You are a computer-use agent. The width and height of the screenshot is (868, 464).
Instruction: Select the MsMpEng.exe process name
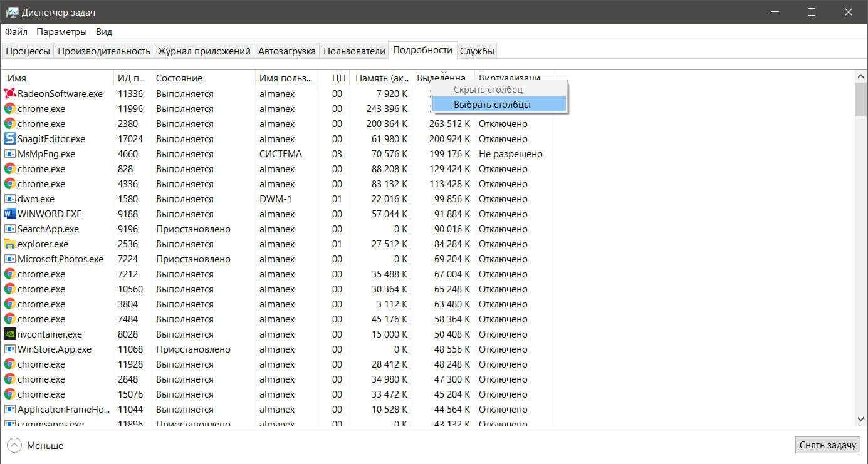pos(46,154)
